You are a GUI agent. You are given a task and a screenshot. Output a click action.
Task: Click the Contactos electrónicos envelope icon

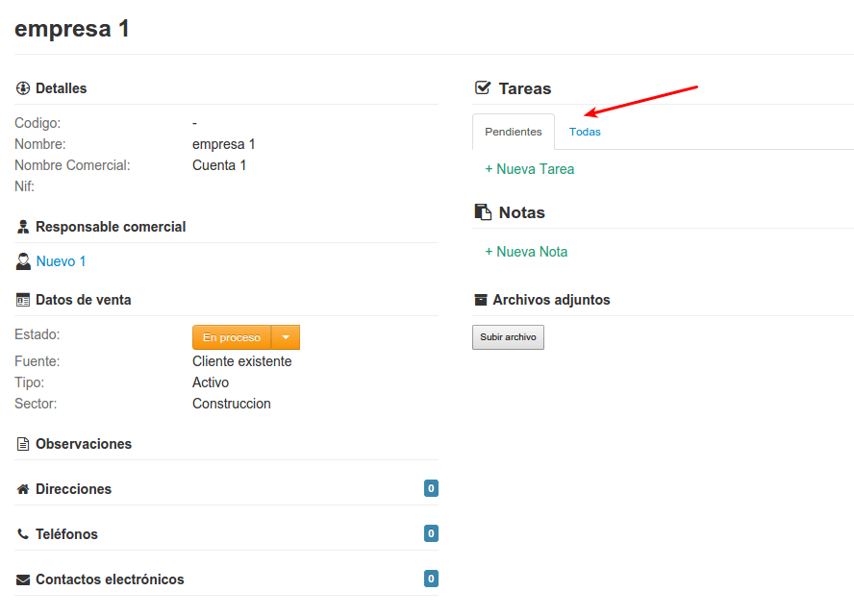point(23,579)
